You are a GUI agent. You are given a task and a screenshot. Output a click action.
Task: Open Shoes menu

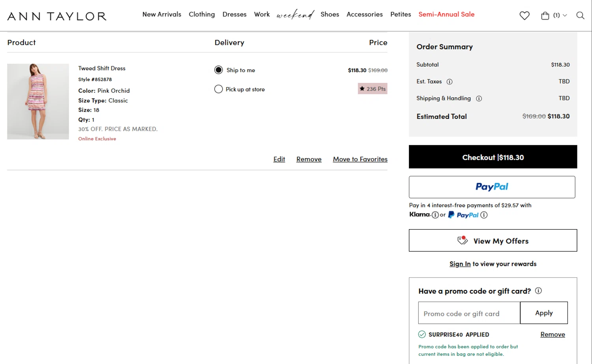point(330,14)
